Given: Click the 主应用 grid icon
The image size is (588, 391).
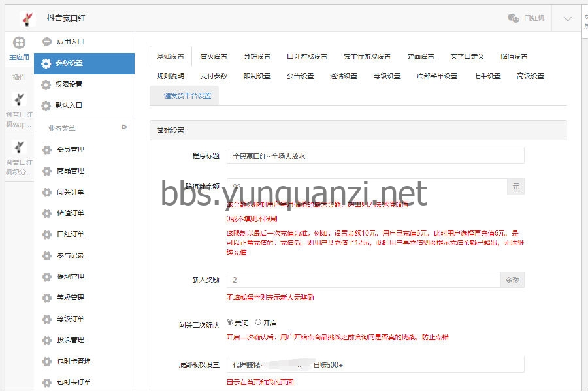Looking at the screenshot, I should click(20, 43).
